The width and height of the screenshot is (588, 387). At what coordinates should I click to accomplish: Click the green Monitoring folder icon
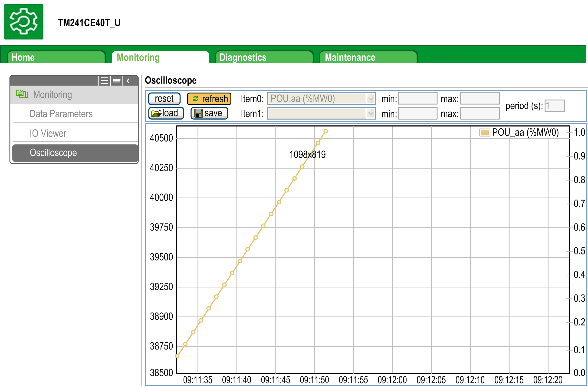(22, 94)
